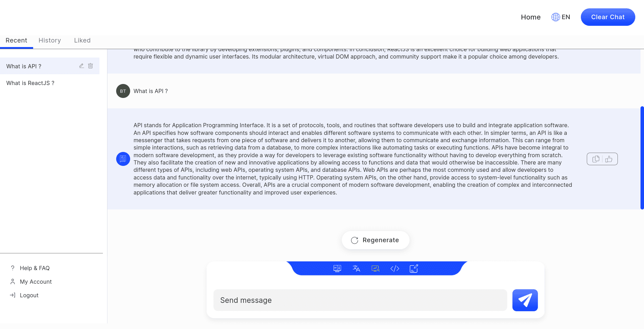644x329 pixels.
Task: Regenerate the last response
Action: tap(375, 240)
